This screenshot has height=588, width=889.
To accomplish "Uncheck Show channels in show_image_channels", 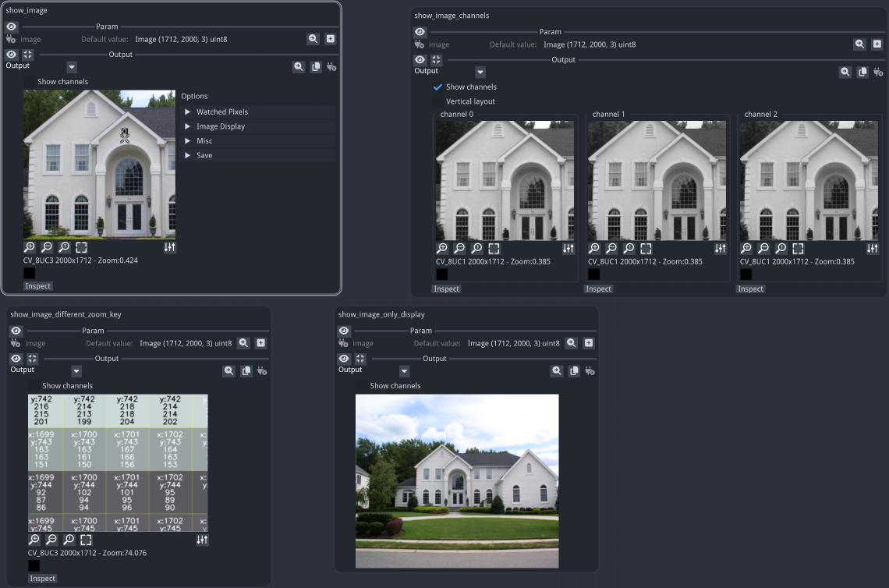I will click(437, 87).
